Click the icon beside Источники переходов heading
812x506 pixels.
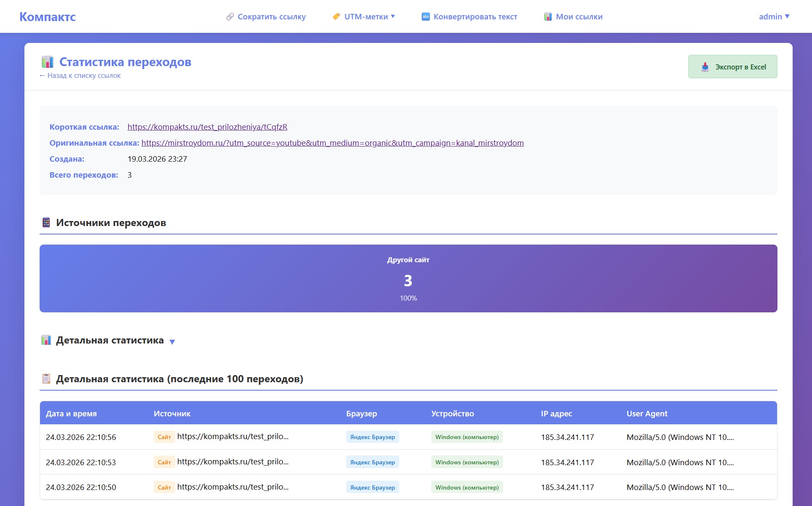coord(46,223)
